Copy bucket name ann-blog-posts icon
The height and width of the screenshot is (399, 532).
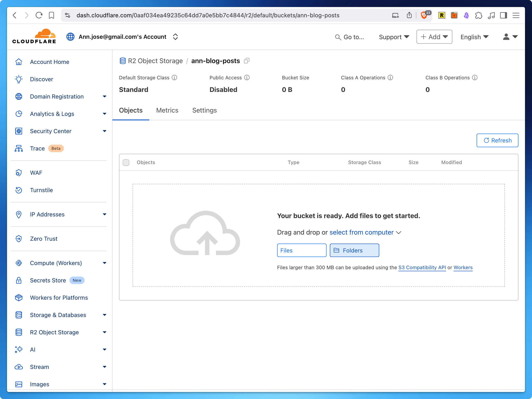click(x=246, y=61)
